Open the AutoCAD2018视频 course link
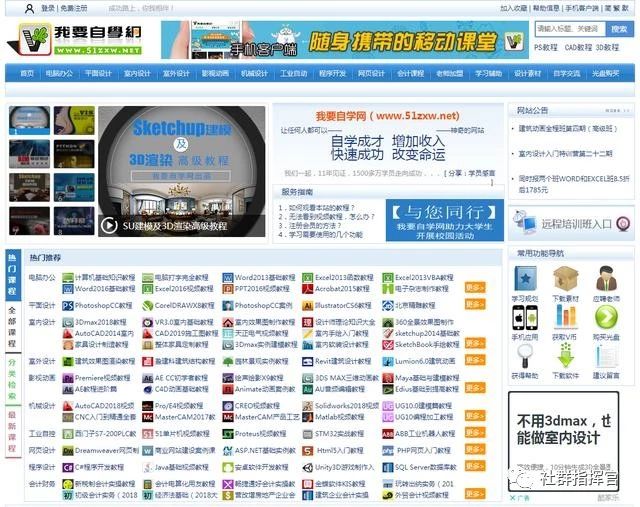 104,406
